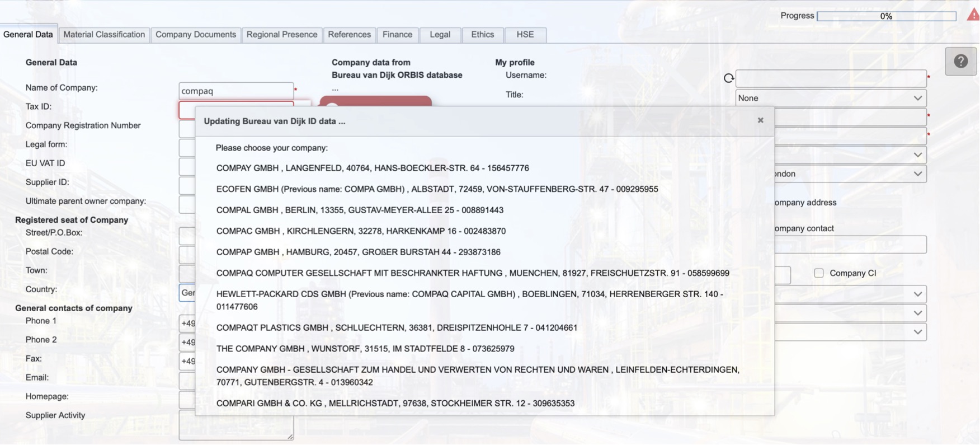Choose COMPAQT PLASTICS GMBH entry
Viewport: 980px width, 445px height.
[x=397, y=327]
